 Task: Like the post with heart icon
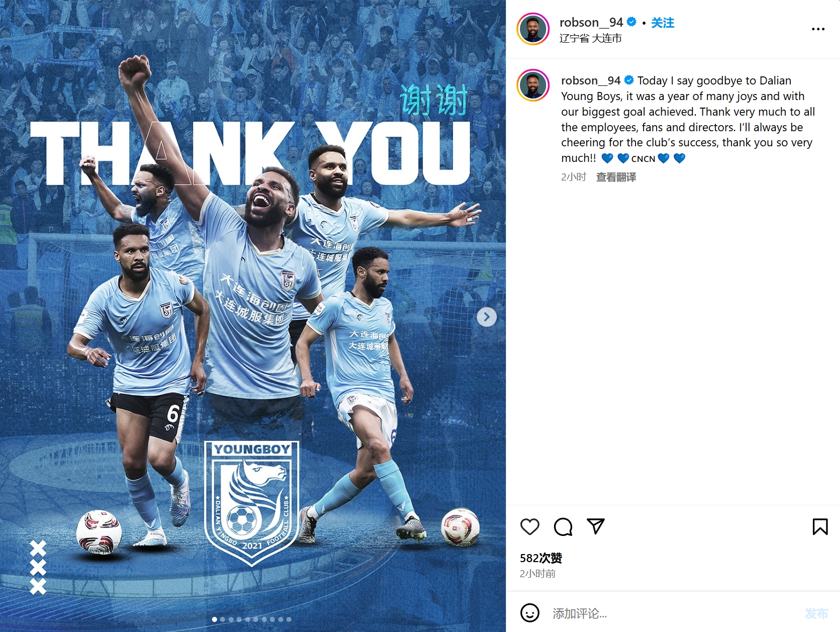(x=530, y=526)
